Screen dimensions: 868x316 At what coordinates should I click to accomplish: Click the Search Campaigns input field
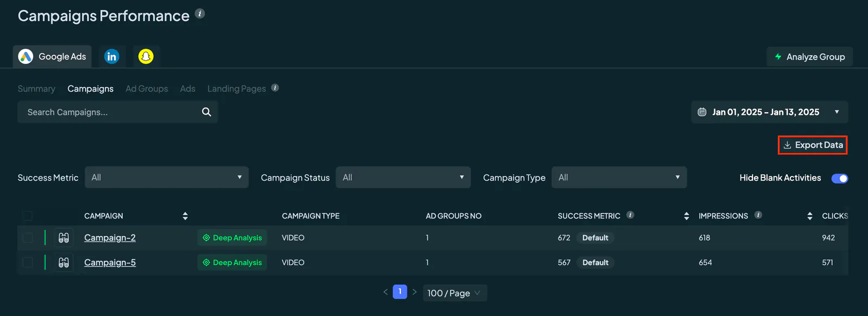pos(118,112)
